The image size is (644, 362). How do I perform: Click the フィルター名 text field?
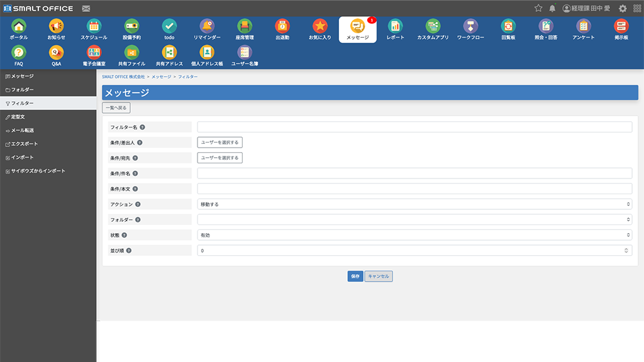[414, 127]
